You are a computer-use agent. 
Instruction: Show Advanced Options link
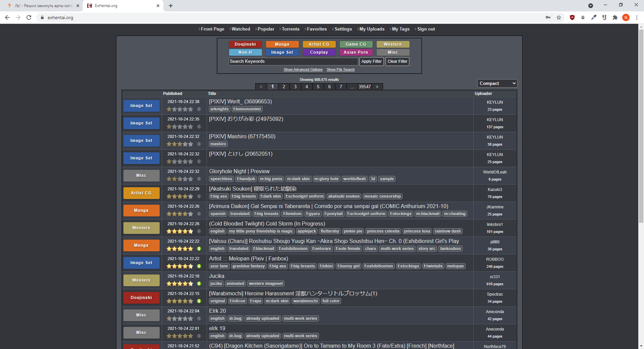click(303, 70)
